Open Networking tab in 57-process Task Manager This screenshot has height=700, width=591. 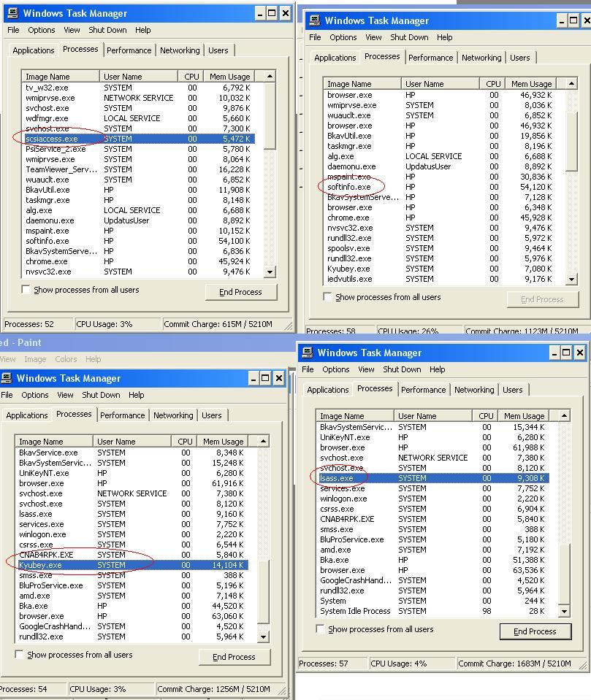point(474,390)
